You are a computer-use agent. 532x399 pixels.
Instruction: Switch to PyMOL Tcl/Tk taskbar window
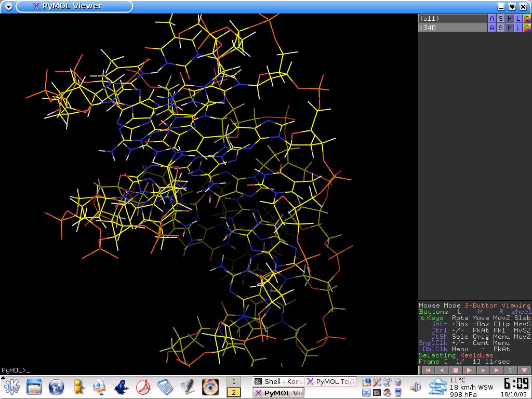[330, 381]
